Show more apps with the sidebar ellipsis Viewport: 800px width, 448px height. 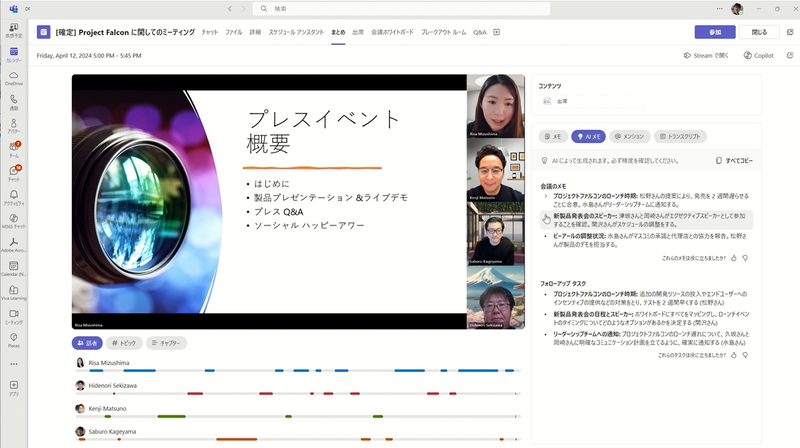click(14, 364)
